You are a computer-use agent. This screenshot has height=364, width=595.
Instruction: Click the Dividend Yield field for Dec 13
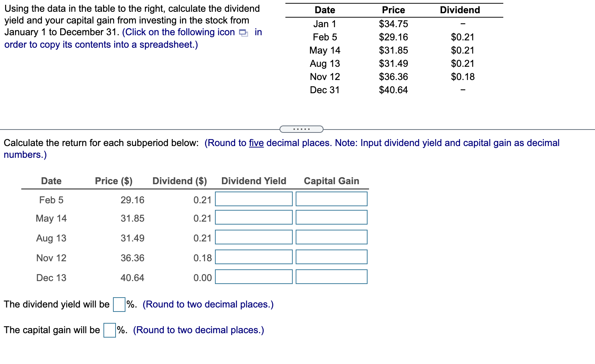click(x=253, y=277)
